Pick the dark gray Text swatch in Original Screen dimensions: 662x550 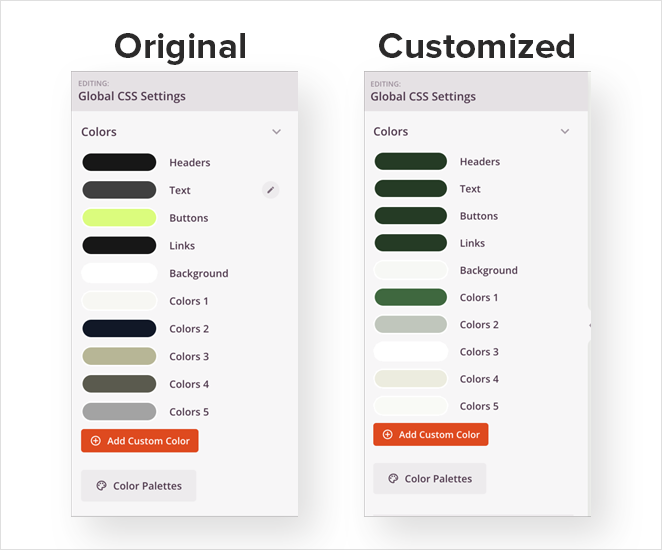tap(119, 190)
